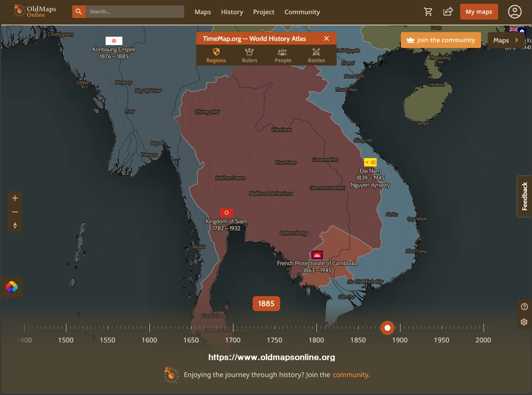Image resolution: width=532 pixels, height=395 pixels.
Task: Click the share arrow icon
Action: (448, 12)
